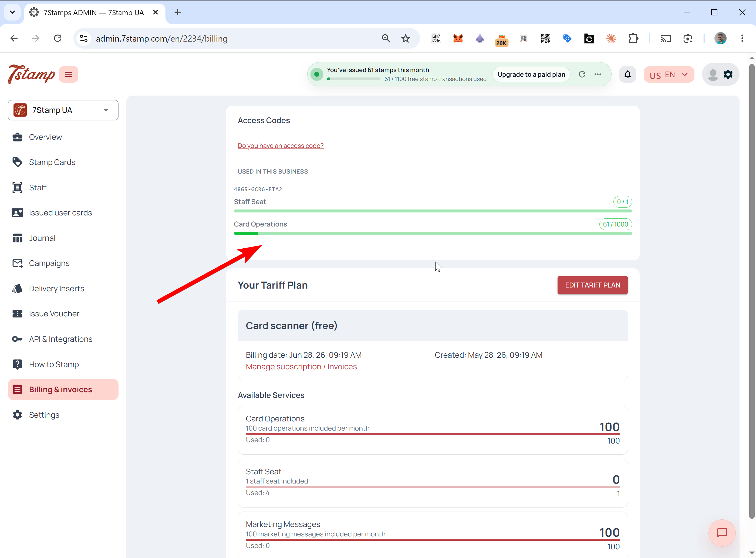The height and width of the screenshot is (558, 756).
Task: Go back to the previous page
Action: 14,39
